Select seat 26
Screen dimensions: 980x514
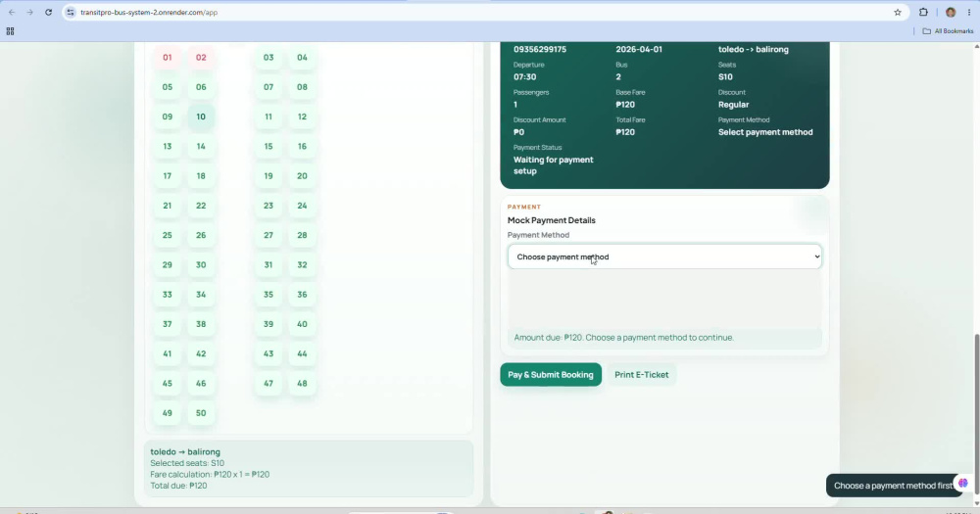click(201, 235)
